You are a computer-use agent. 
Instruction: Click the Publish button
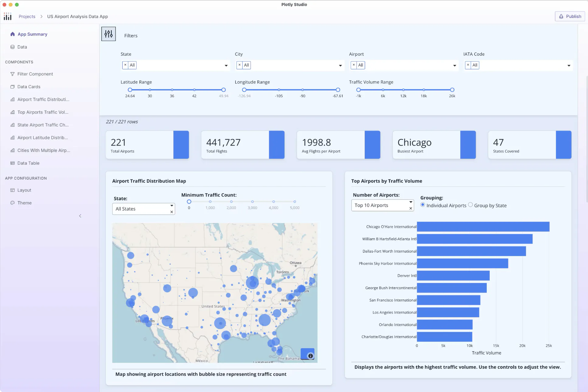click(570, 16)
